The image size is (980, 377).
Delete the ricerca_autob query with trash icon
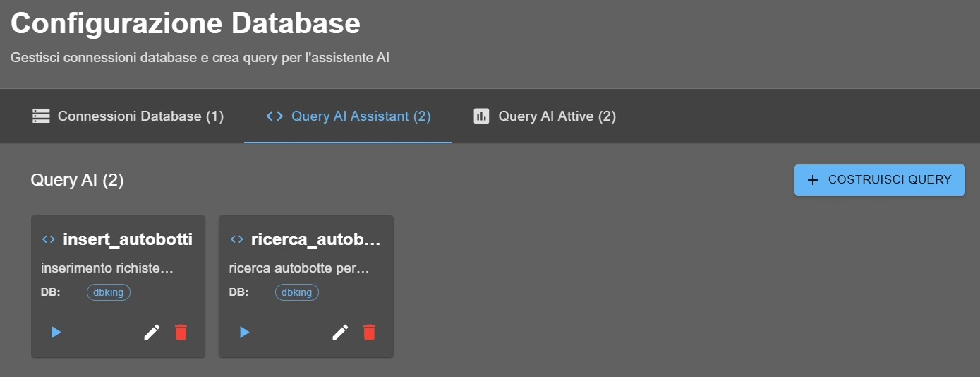click(x=369, y=332)
